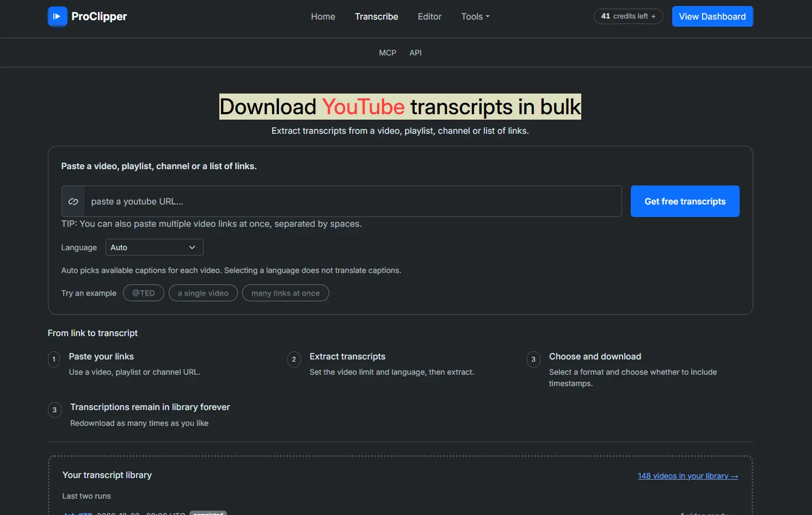Open the Editor nav item

pyautogui.click(x=429, y=16)
